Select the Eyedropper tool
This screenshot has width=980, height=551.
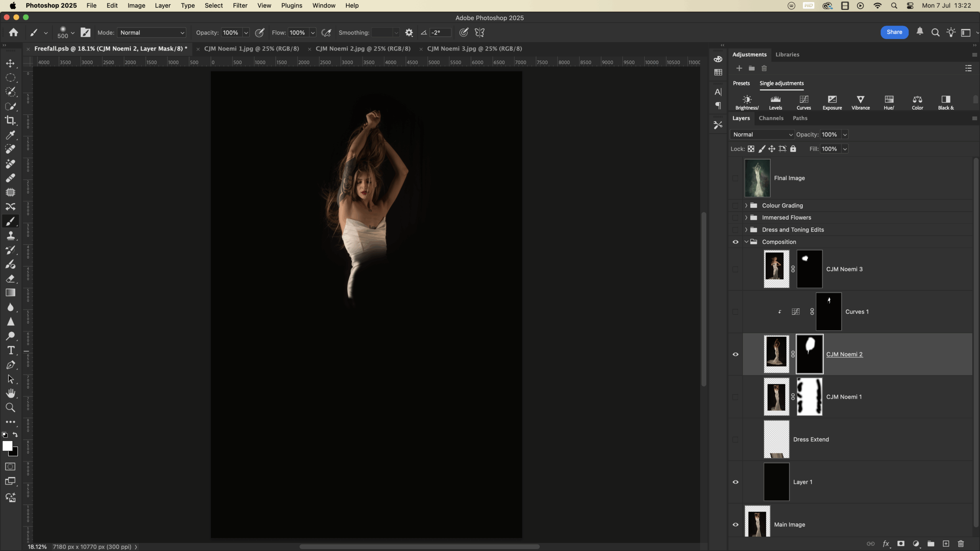point(10,135)
